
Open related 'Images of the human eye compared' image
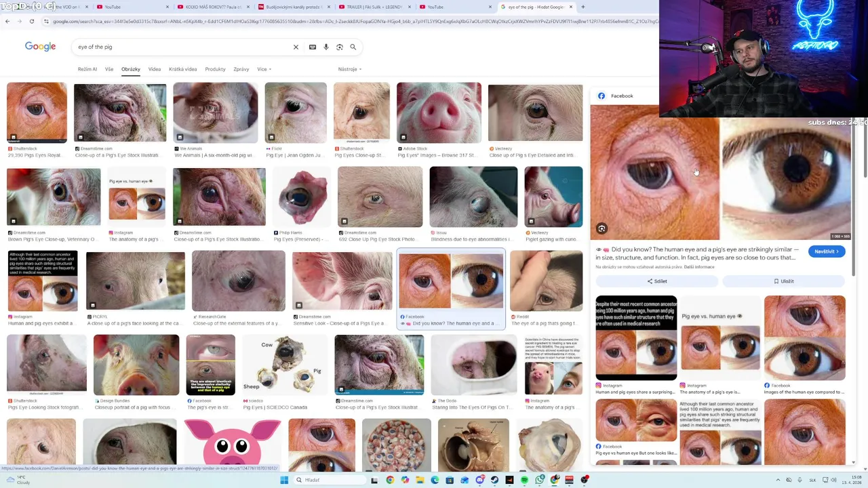[x=805, y=338]
